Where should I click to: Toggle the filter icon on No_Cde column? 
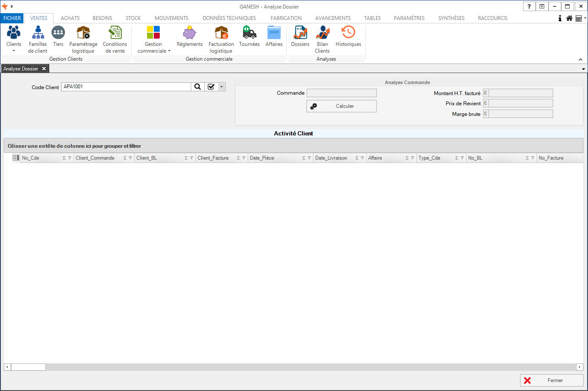(70, 158)
